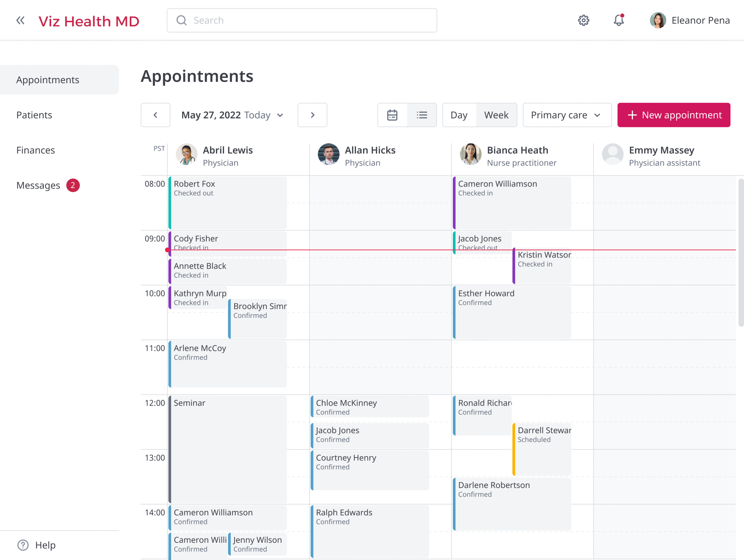Toggle Week view
This screenshot has height=560, width=744.
coord(496,115)
